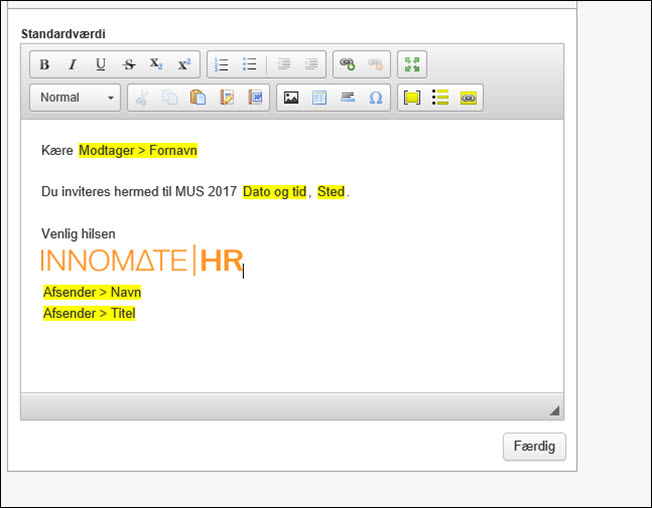
Task: Paste from Word icon
Action: 255,98
